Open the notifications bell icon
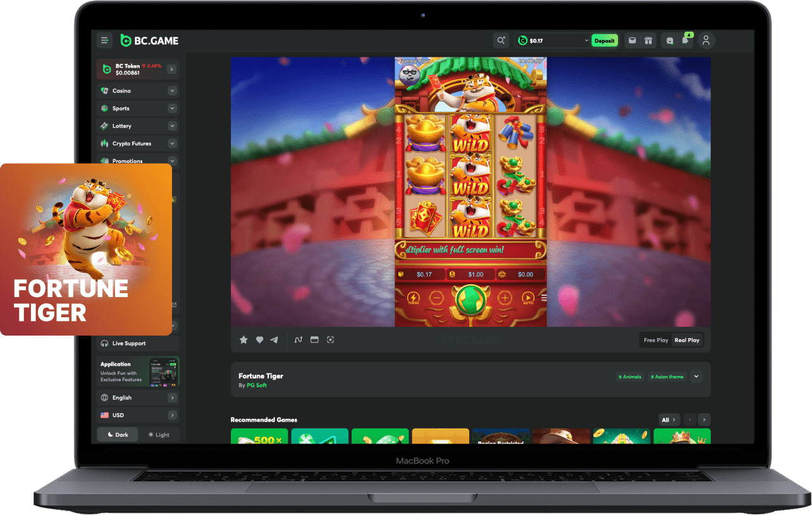The height and width of the screenshot is (515, 812). [685, 40]
